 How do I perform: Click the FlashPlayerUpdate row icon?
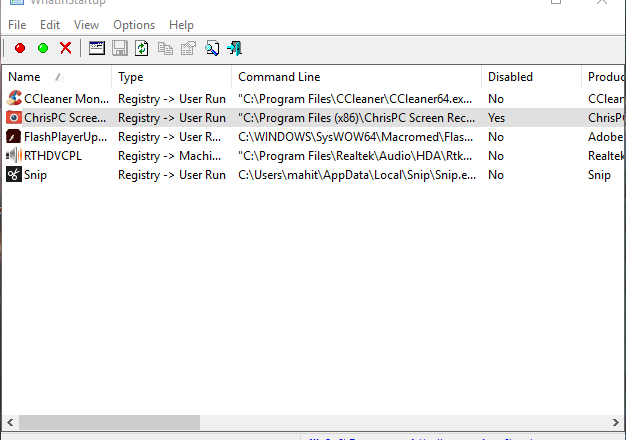coord(14,137)
